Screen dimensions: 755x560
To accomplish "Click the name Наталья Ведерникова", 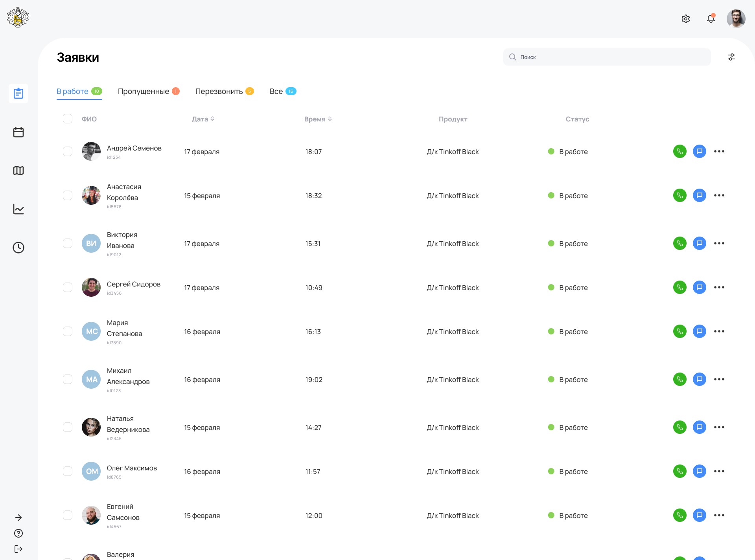I will point(128,424).
